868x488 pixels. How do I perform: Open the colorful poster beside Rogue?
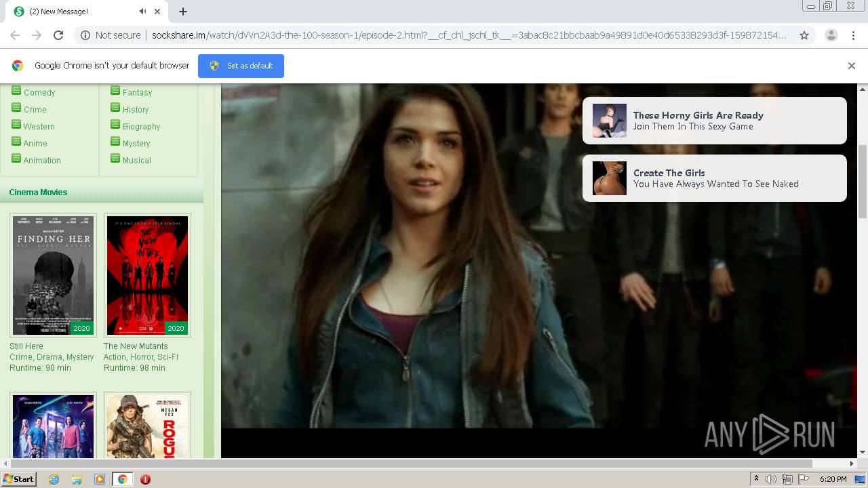[53, 426]
